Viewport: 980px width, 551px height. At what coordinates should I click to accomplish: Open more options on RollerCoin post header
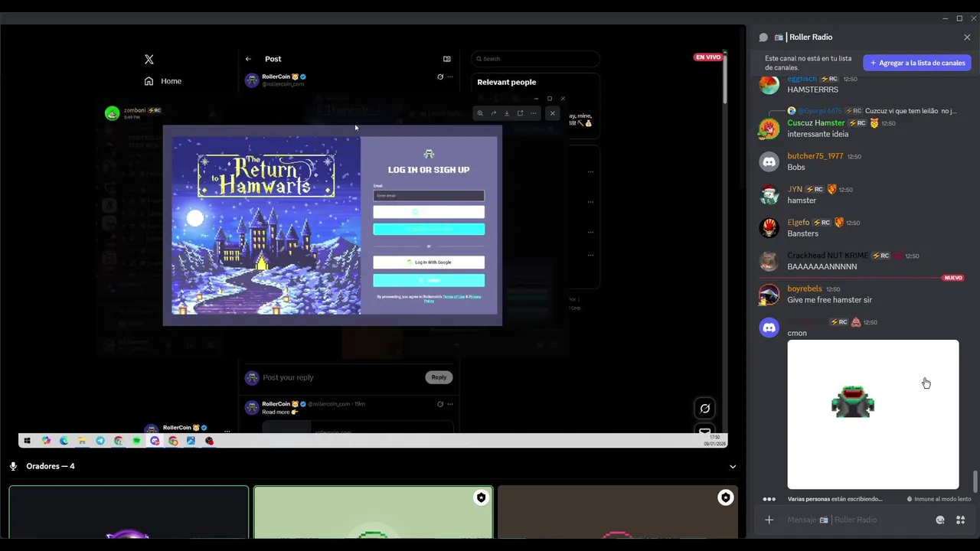[450, 77]
